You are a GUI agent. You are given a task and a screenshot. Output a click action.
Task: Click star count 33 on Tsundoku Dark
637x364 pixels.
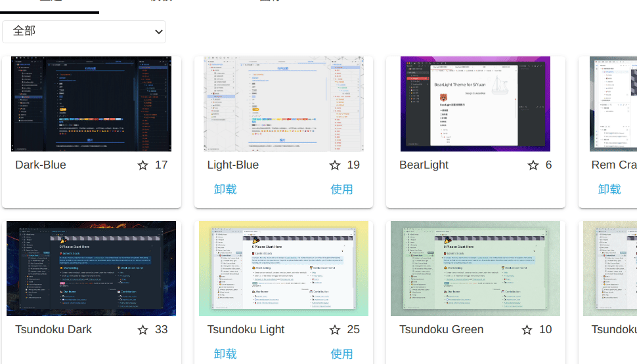[x=162, y=329]
